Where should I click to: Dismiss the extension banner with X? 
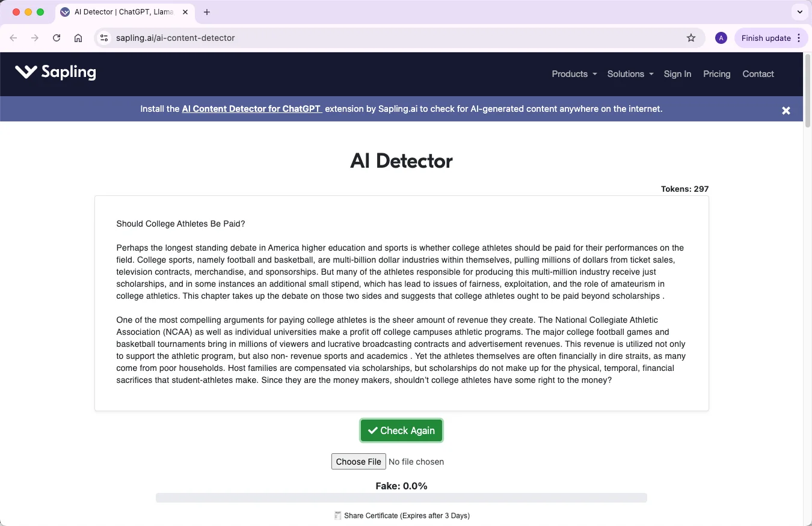786,110
